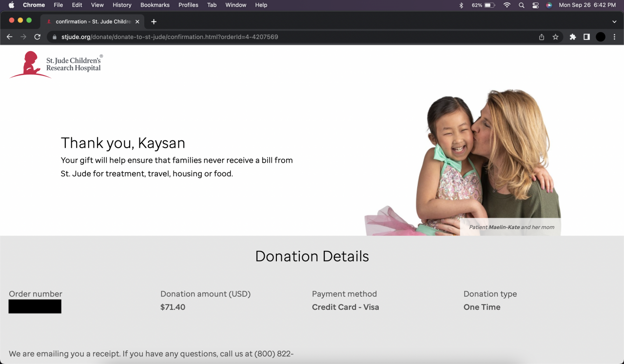Open the date and time notification panel
Image resolution: width=624 pixels, height=364 pixels.
[x=587, y=5]
